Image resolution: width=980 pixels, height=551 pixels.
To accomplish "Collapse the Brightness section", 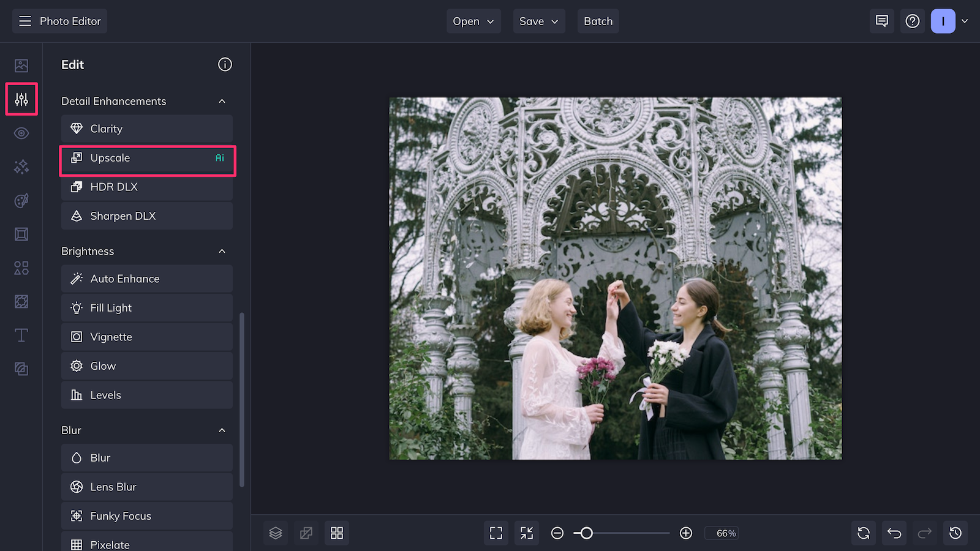I will point(222,251).
